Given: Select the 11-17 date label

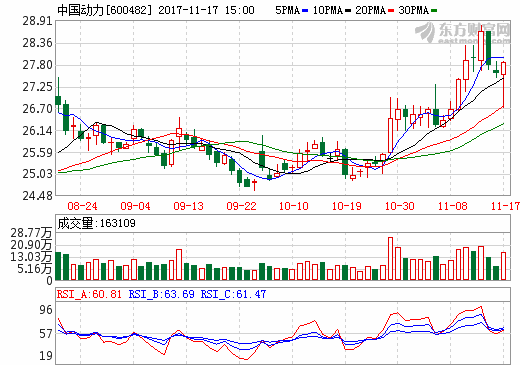Looking at the screenshot, I should click(505, 206).
